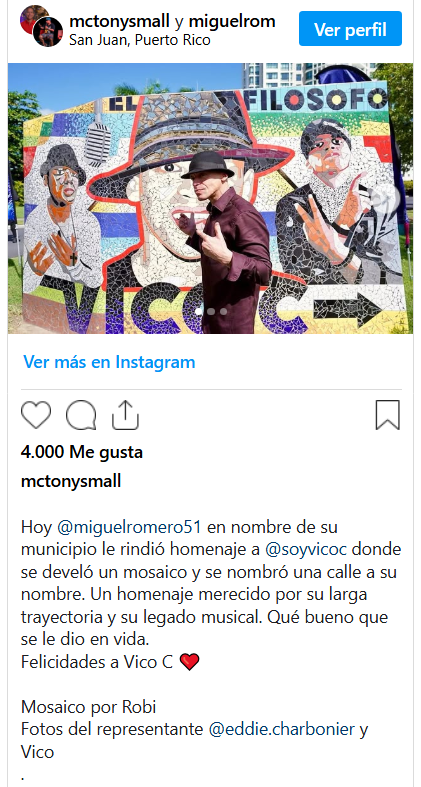Open the San Juan, Puerto Rico location
Screen dimensions: 421x787
(x=140, y=39)
